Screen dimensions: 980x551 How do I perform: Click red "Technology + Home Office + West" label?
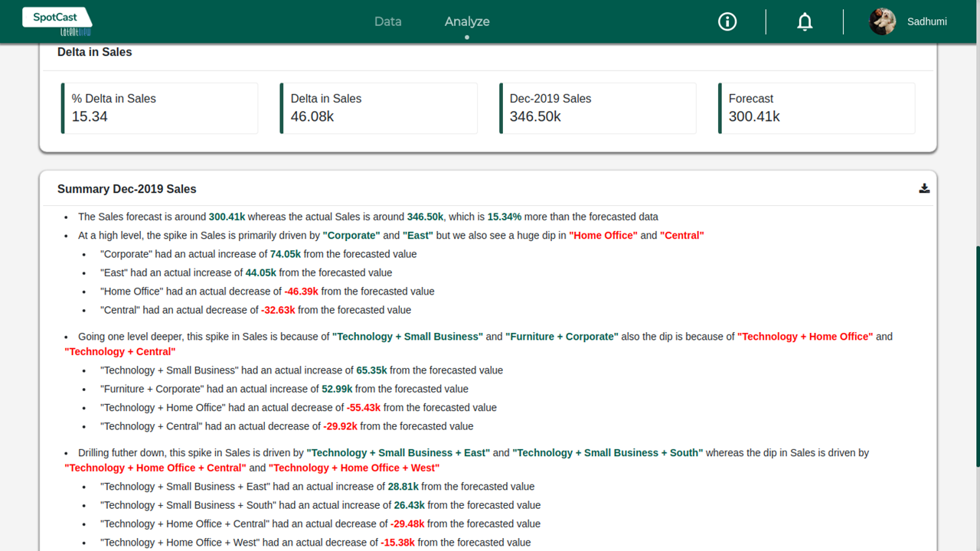pos(354,468)
